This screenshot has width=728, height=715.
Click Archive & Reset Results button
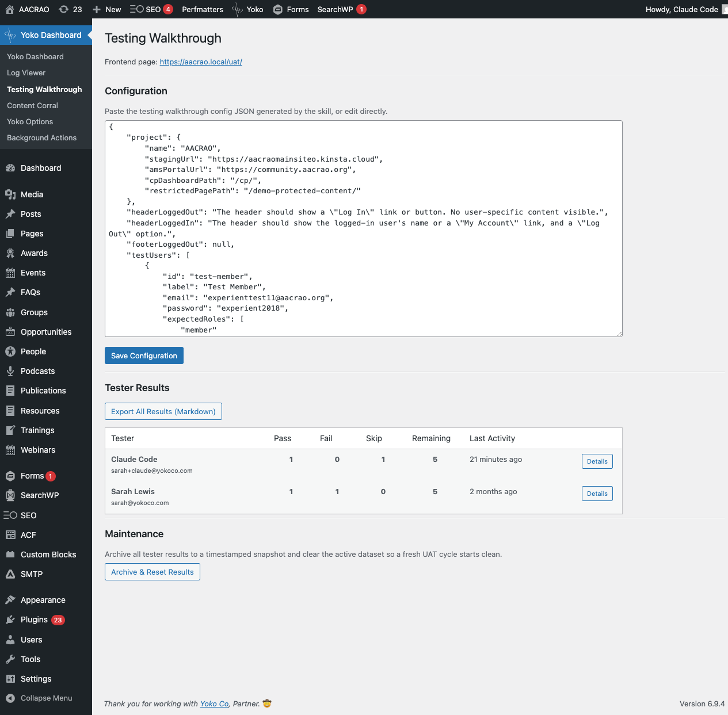(153, 572)
